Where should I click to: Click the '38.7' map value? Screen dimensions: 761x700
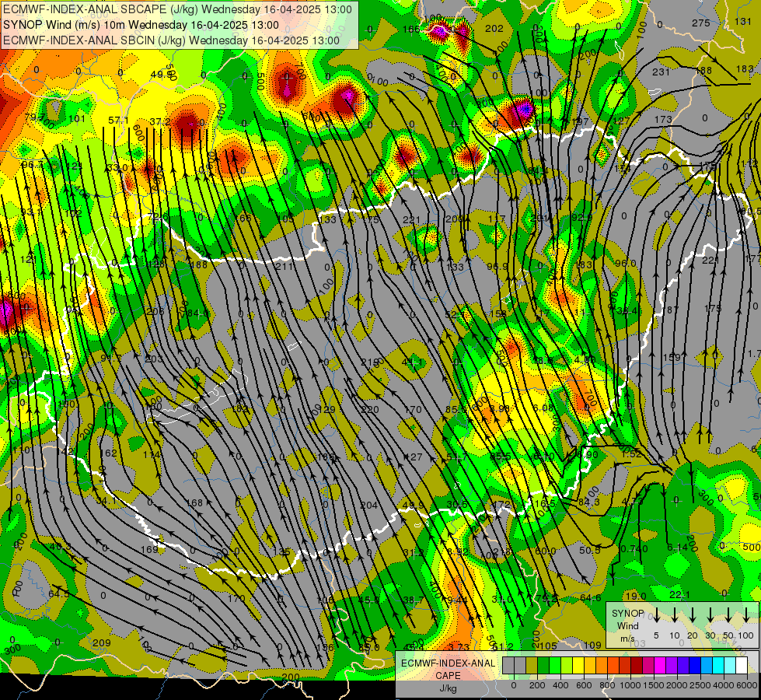click(413, 600)
